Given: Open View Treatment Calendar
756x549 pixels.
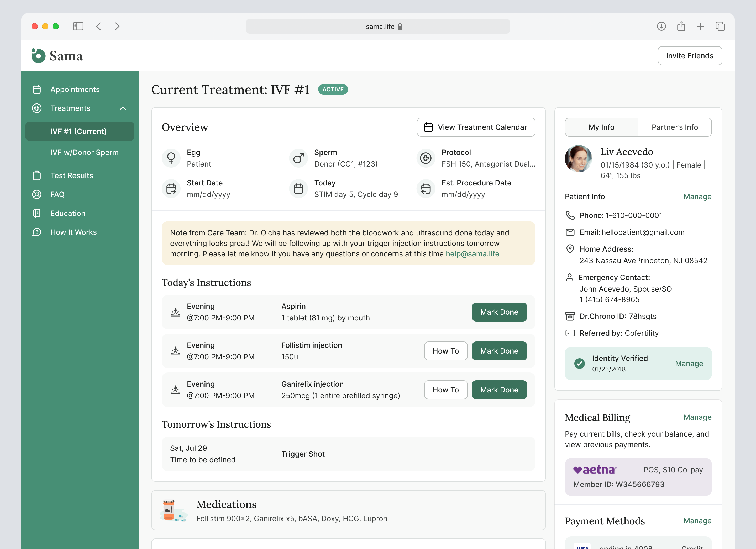Looking at the screenshot, I should click(x=476, y=127).
